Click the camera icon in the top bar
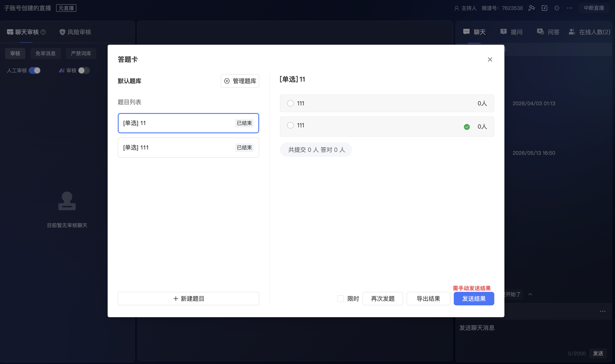Screen dimensions: 615x364 pos(532,8)
